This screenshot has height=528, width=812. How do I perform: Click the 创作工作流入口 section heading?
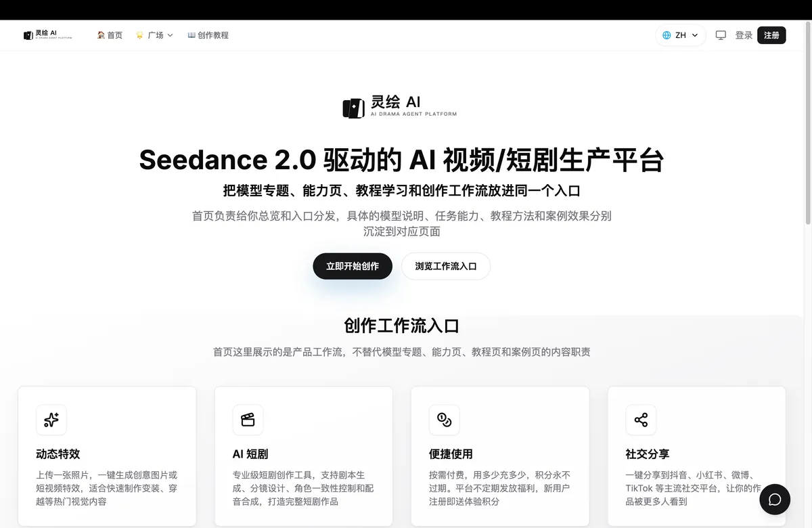[402, 326]
